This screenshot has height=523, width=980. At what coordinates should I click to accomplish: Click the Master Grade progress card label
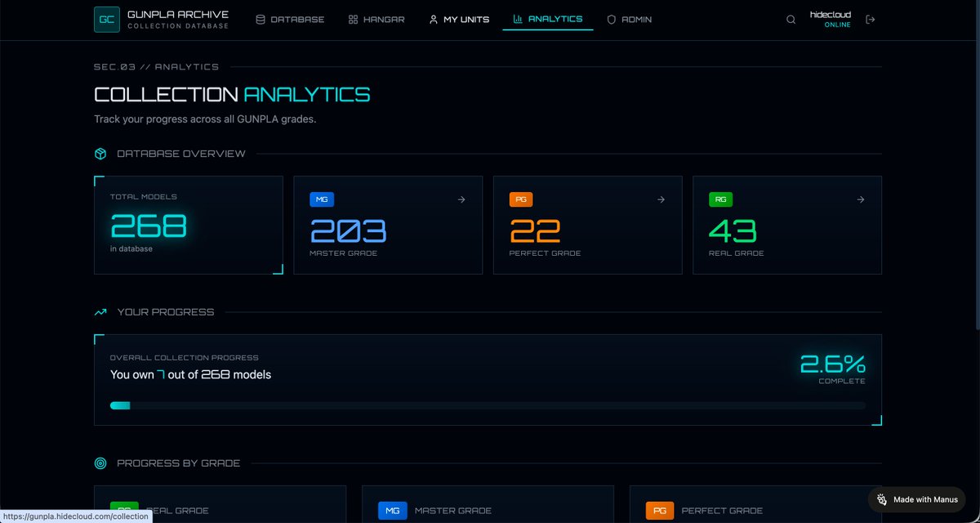(x=453, y=511)
